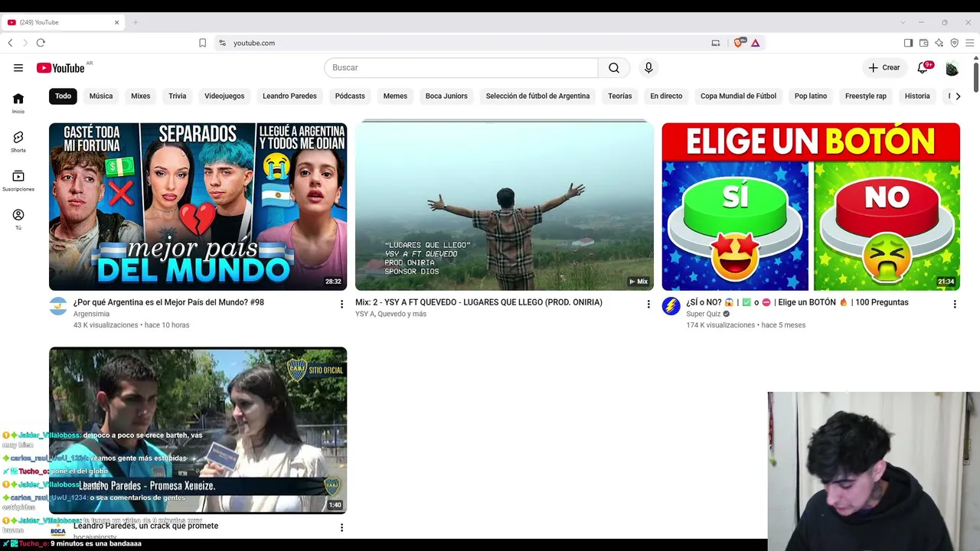The width and height of the screenshot is (980, 551).
Task: Play the mejor país DEL MUNDO thumbnail
Action: (198, 207)
